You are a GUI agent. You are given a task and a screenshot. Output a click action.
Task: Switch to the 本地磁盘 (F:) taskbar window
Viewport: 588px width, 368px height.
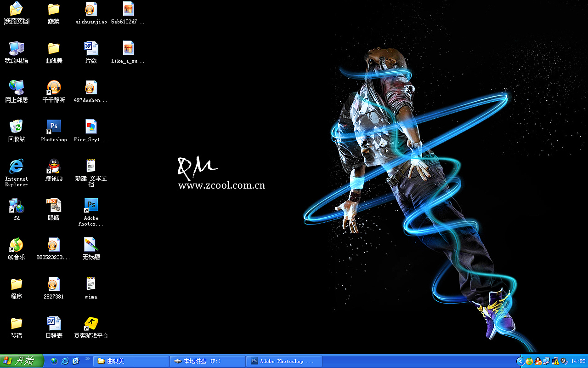(208, 362)
